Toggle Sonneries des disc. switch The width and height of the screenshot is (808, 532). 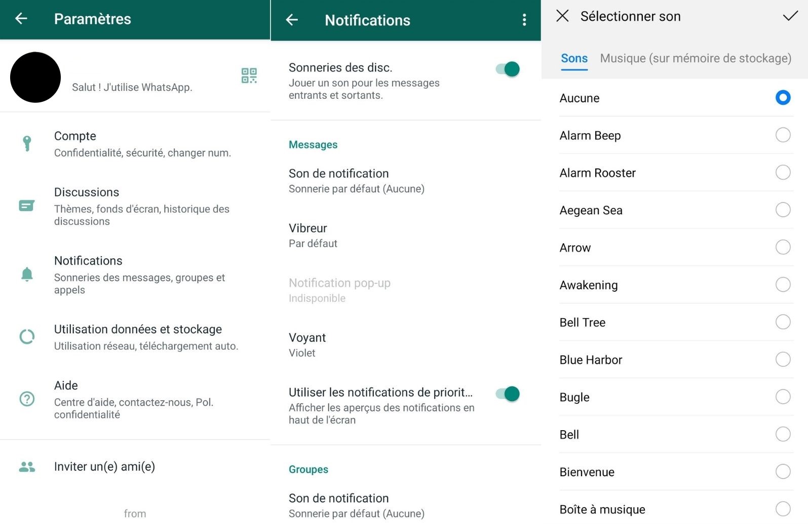point(508,69)
